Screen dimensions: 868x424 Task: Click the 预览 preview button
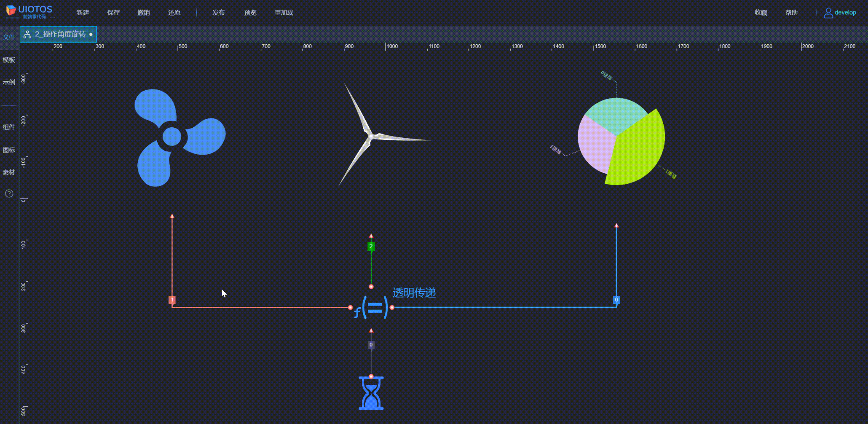tap(250, 13)
